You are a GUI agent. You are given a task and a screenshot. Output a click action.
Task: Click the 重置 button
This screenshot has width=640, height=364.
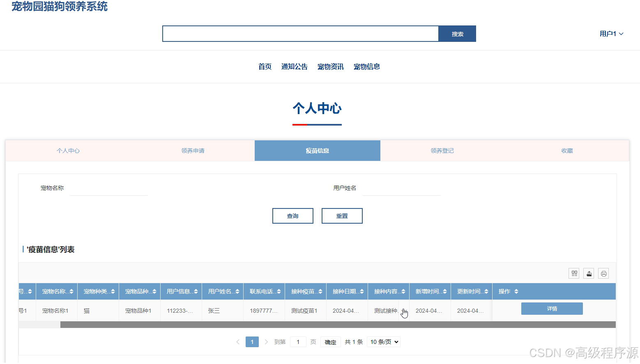(x=342, y=216)
